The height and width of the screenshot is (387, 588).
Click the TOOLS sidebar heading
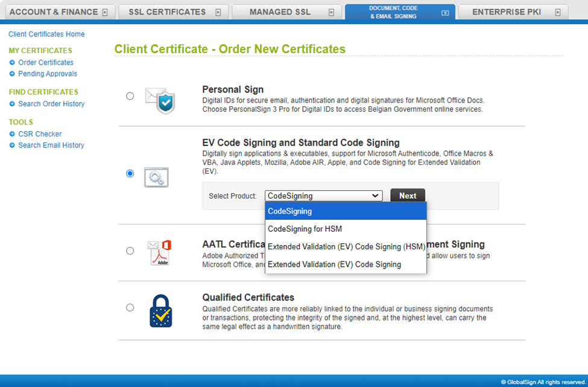(21, 123)
